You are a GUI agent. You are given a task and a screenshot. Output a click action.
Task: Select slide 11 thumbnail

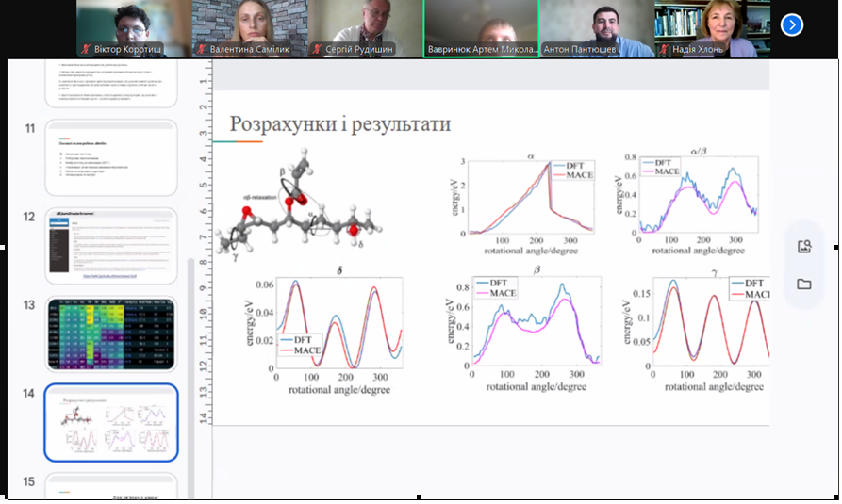[x=110, y=158]
